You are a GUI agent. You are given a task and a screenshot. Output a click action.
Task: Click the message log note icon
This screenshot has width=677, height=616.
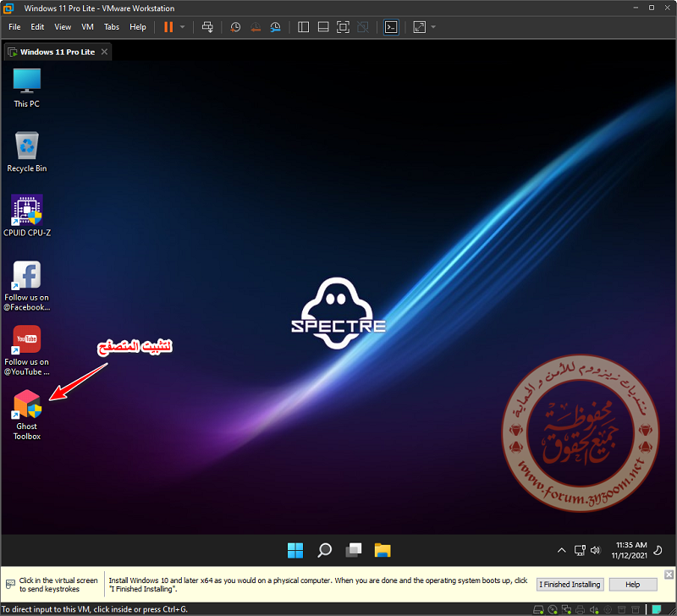pyautogui.click(x=657, y=609)
